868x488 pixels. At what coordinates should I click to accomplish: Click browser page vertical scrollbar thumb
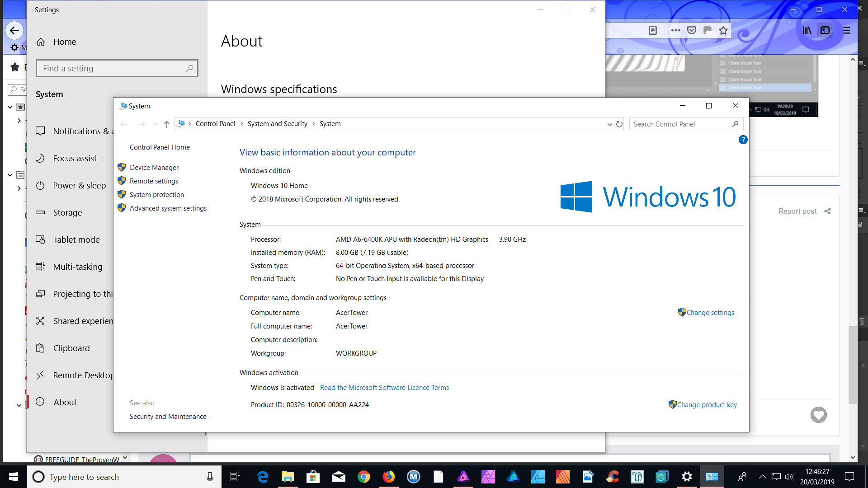click(853, 365)
